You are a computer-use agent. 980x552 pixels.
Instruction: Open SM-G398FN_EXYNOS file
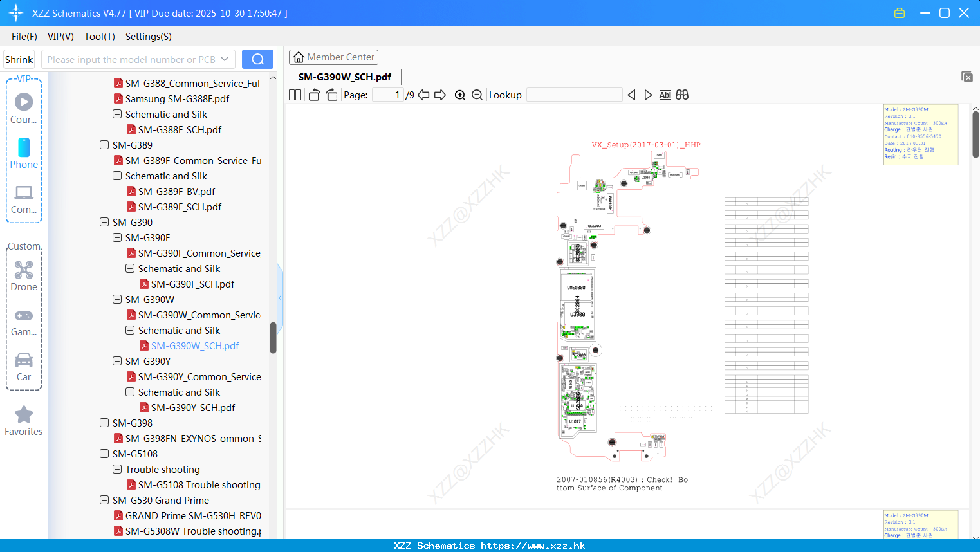(x=193, y=438)
